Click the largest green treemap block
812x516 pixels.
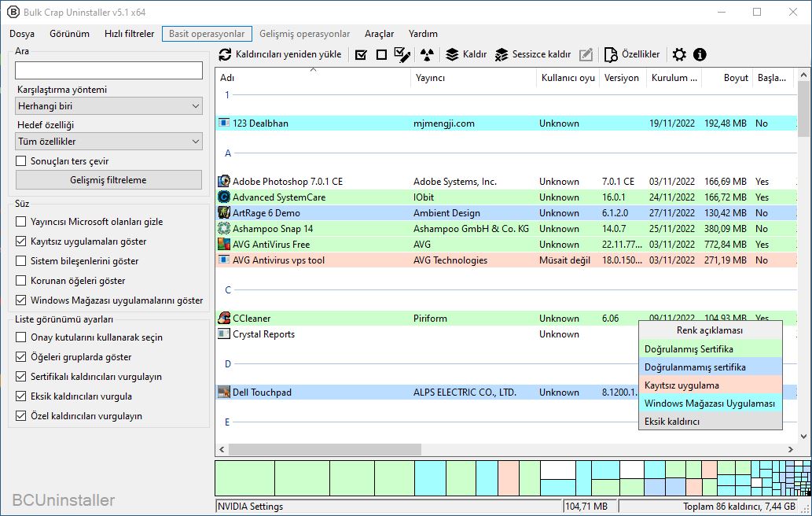pyautogui.click(x=245, y=478)
